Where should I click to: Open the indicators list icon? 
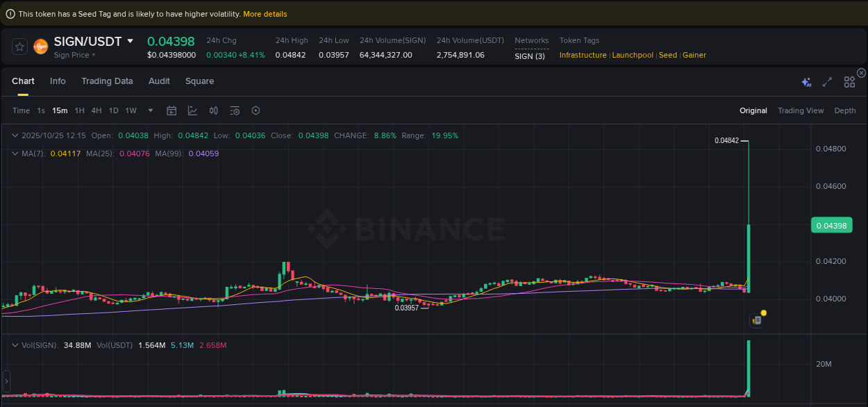pos(234,110)
